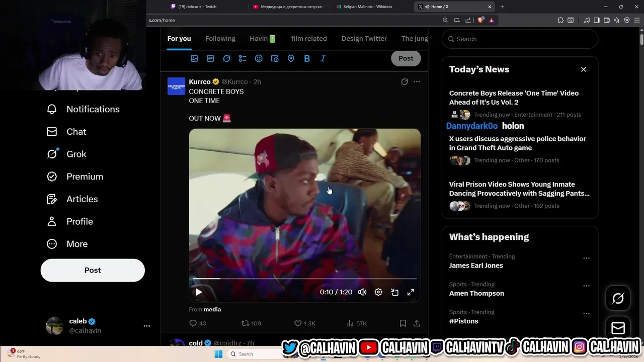The height and width of the screenshot is (362, 644).
Task: Switch to the riahcurlz Twitch browser tab
Action: (201, 7)
